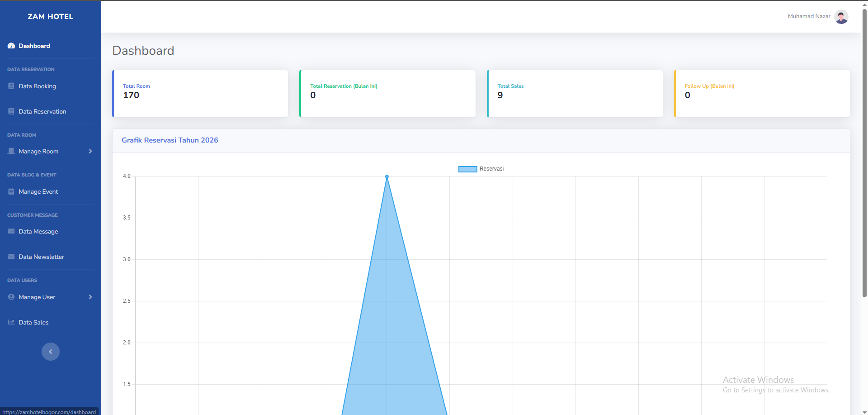Expand the Manage User chevron
The width and height of the screenshot is (868, 415).
click(90, 297)
